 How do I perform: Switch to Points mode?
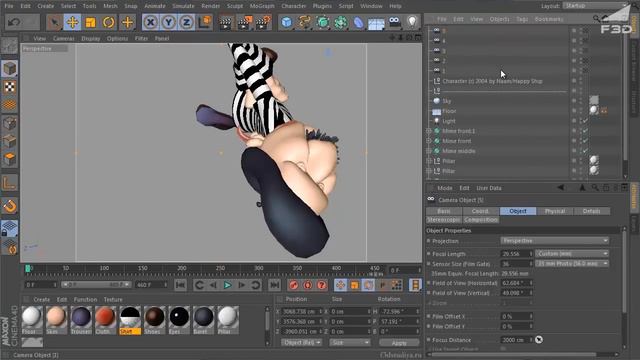pos(9,123)
